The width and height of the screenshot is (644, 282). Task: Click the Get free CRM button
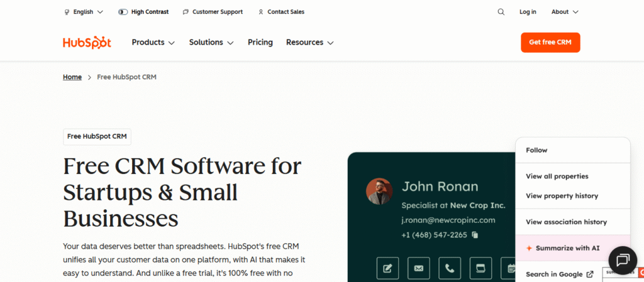pyautogui.click(x=550, y=42)
